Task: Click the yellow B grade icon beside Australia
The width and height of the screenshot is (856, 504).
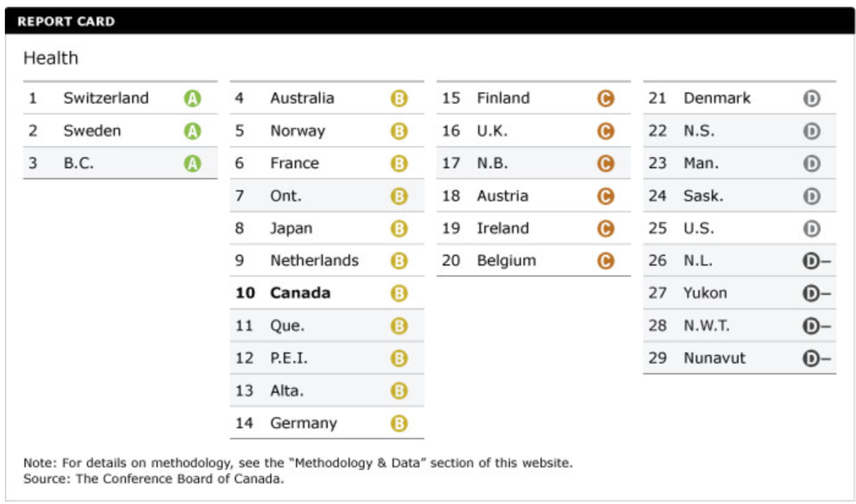Action: 399,99
